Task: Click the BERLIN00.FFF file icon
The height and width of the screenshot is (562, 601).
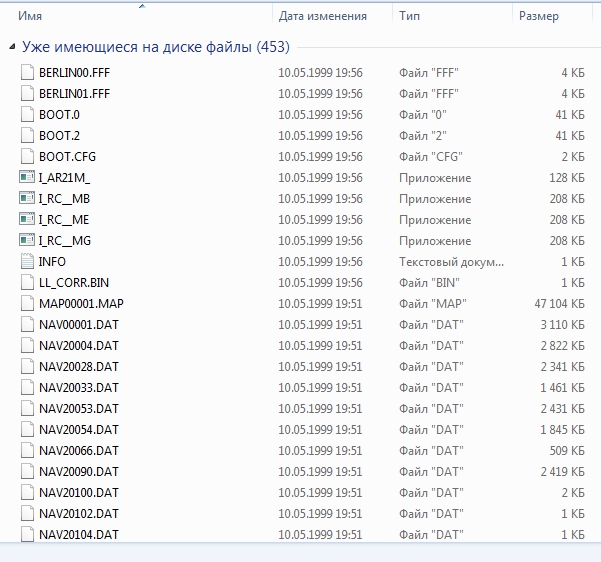Action: coord(27,73)
